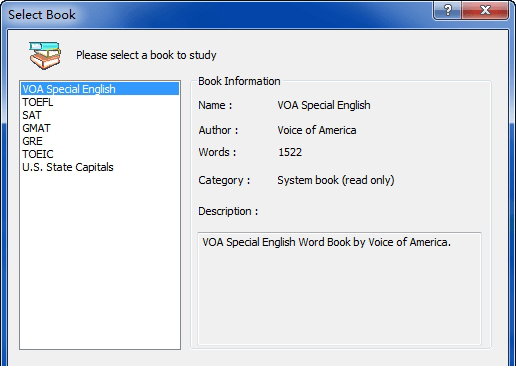Click the stacked books icon
The height and width of the screenshot is (380, 516).
45,55
